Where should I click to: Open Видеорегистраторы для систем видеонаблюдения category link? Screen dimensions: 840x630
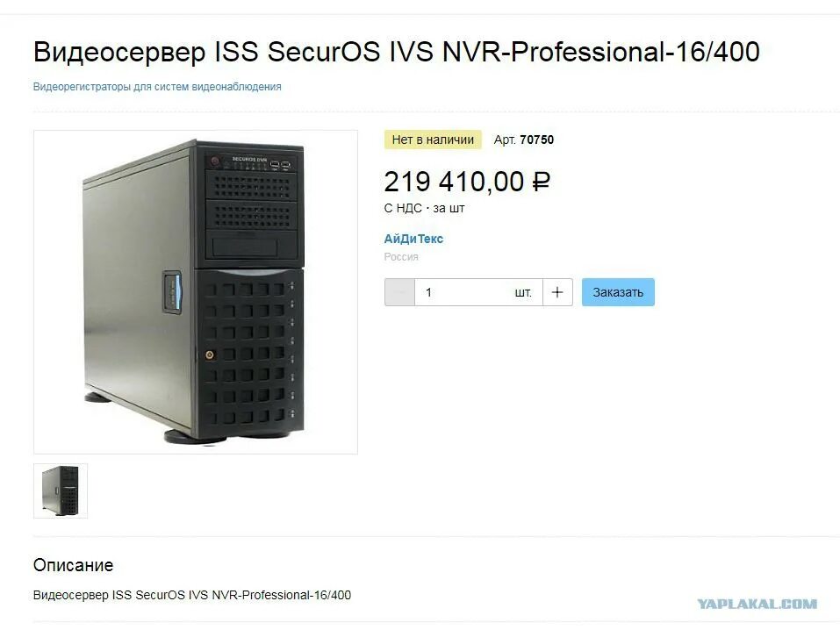(157, 87)
